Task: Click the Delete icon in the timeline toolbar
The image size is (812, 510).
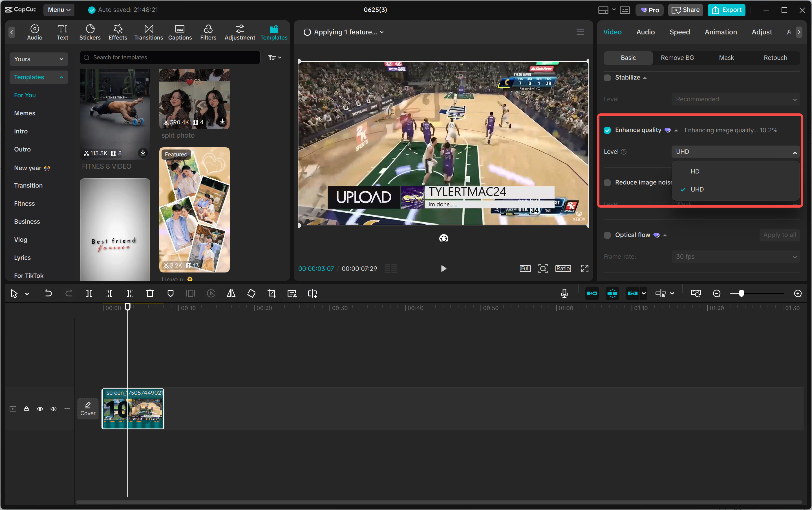Action: point(150,293)
